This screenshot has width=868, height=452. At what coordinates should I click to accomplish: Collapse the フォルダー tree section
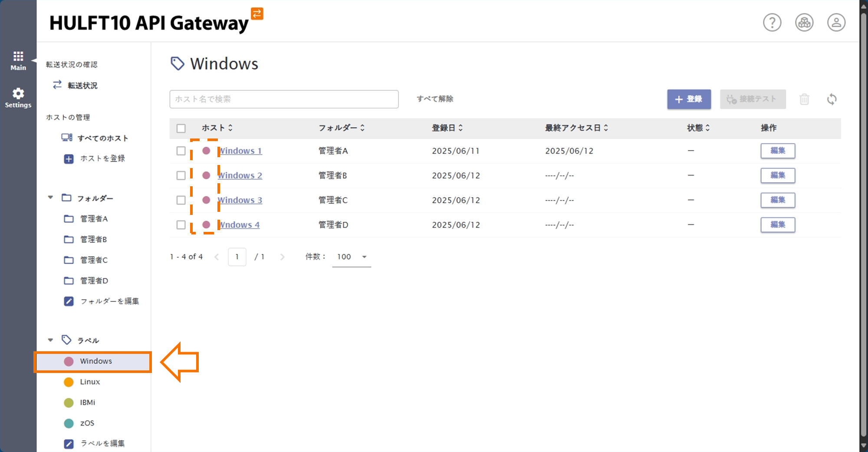click(50, 198)
